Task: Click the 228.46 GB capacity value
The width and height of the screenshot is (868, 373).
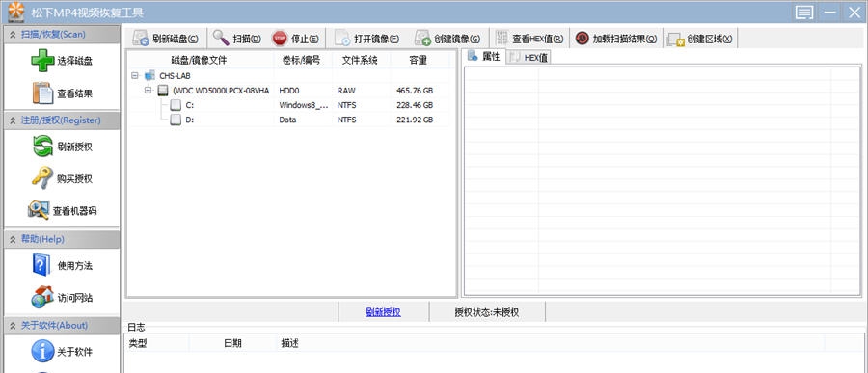Action: pos(415,105)
